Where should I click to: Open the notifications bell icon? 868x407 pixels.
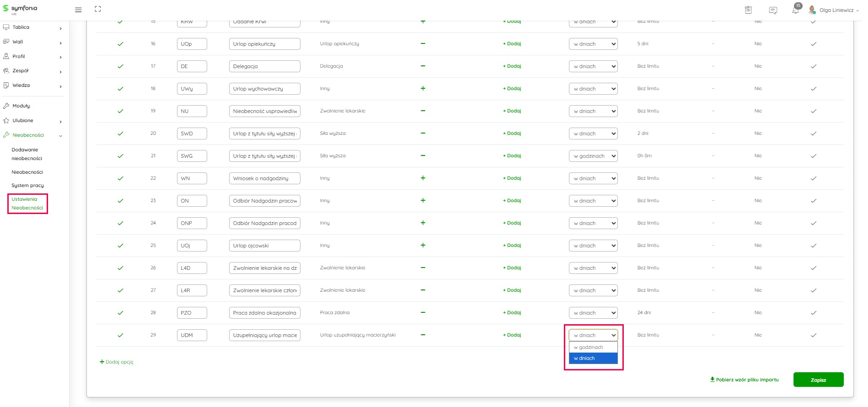click(x=796, y=10)
